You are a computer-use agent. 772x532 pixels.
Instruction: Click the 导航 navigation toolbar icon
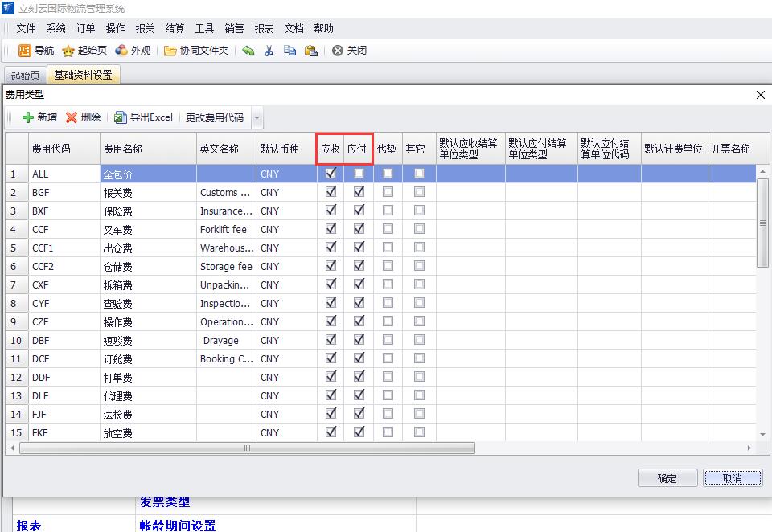click(25, 51)
